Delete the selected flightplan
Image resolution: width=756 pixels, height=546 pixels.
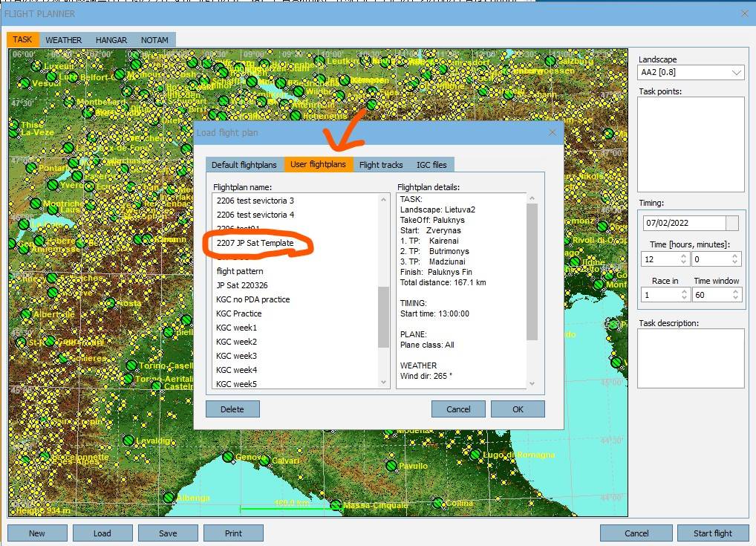232,409
